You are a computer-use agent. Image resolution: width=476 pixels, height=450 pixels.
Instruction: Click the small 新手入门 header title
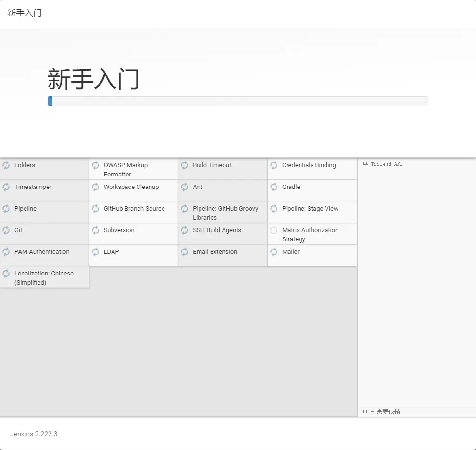(25, 13)
